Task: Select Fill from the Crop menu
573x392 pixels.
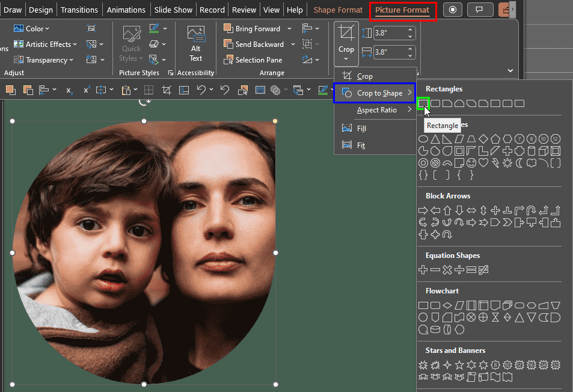Action: pos(363,128)
